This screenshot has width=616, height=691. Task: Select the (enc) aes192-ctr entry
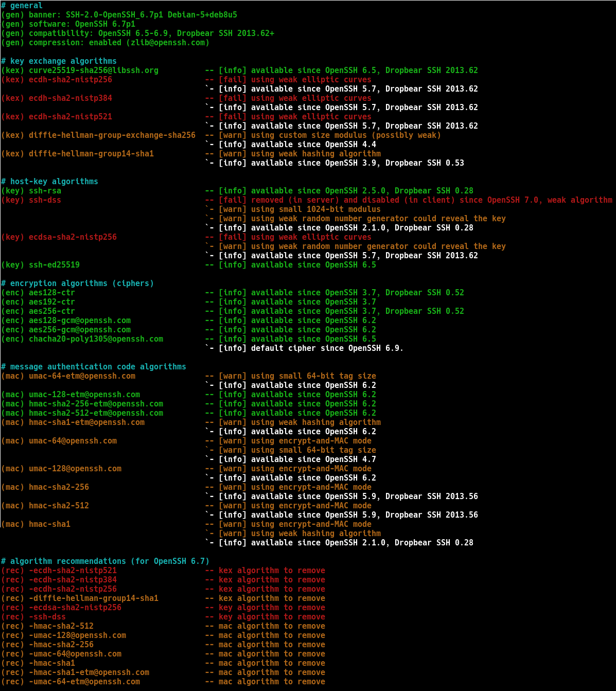pos(38,302)
